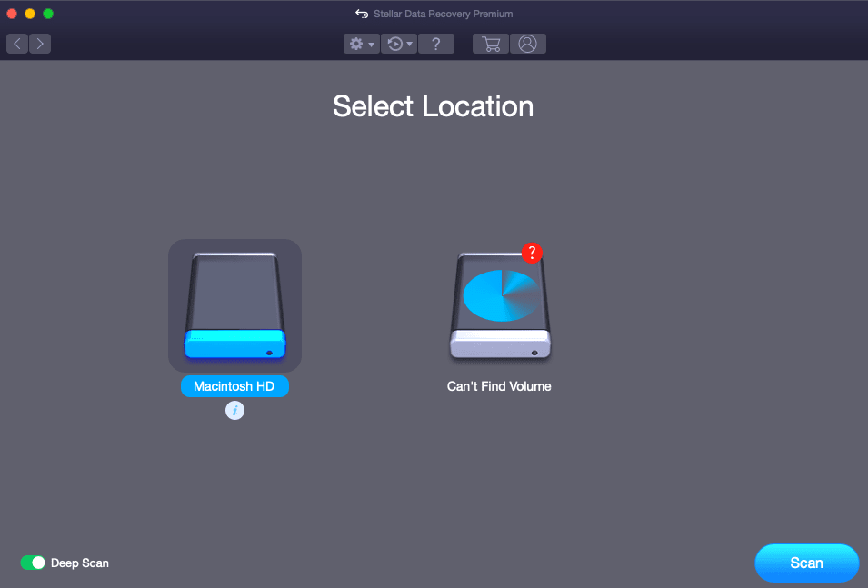Screen dimensions: 868x588
Task: Open Help with the question mark icon
Action: click(x=436, y=44)
